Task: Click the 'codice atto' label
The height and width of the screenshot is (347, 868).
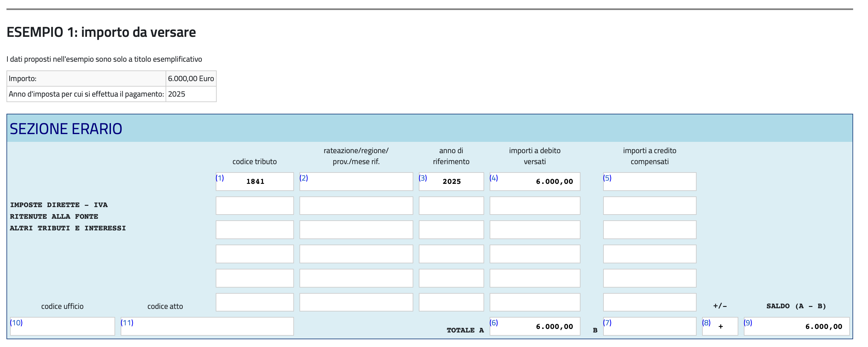Action: click(x=165, y=306)
